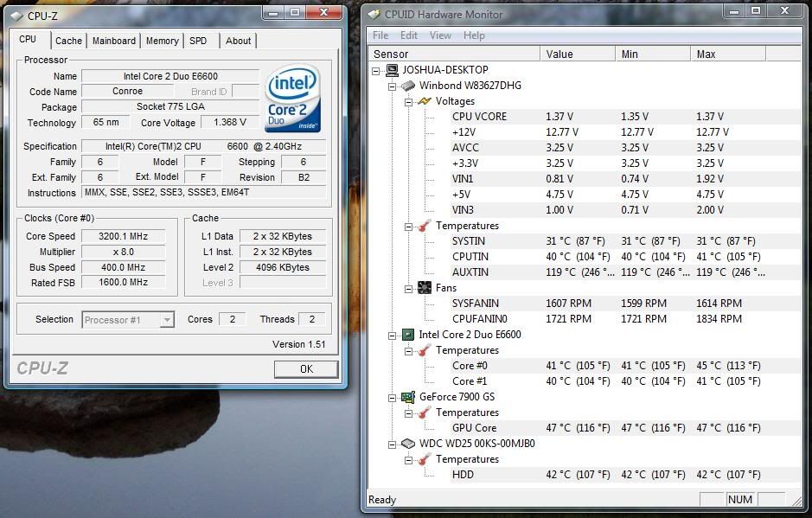Switch to the About tab in CPU-Z
The height and width of the screenshot is (518, 812).
click(x=238, y=41)
